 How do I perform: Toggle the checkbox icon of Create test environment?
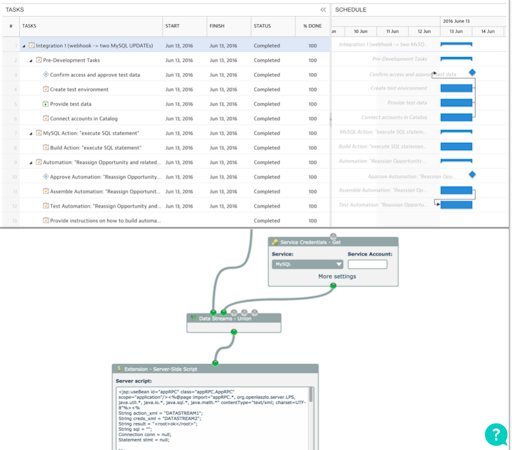point(46,89)
